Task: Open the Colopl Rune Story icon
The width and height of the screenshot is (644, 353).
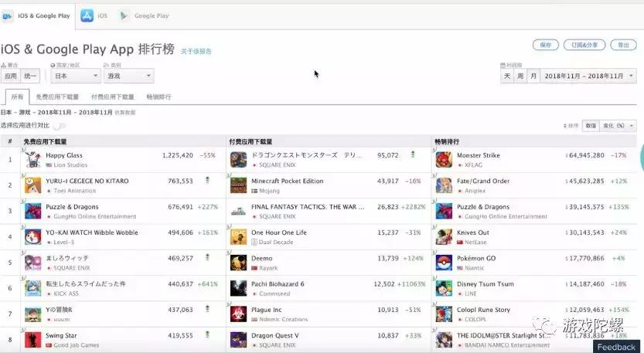Action: coord(444,314)
